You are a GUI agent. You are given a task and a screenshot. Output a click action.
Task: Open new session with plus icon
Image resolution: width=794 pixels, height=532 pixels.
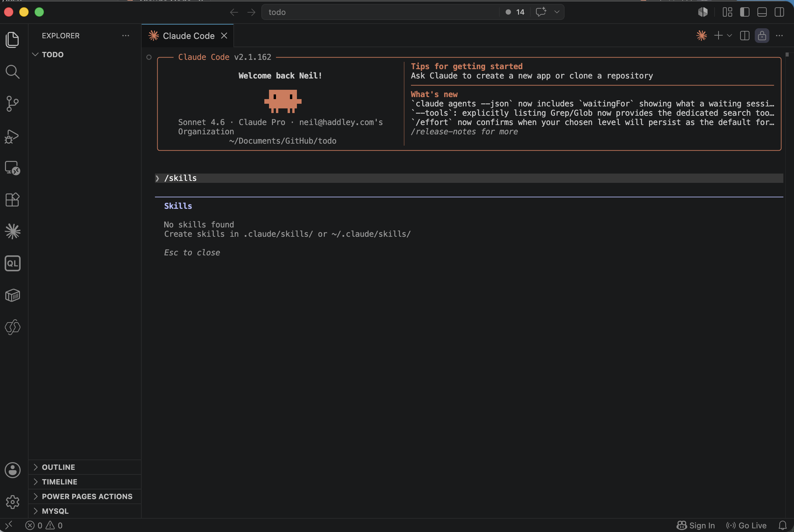click(718, 36)
